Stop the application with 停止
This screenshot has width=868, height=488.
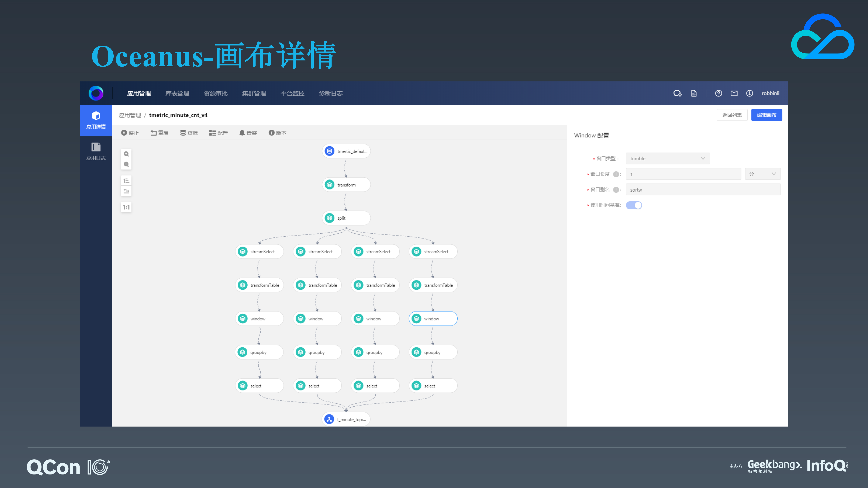(130, 133)
